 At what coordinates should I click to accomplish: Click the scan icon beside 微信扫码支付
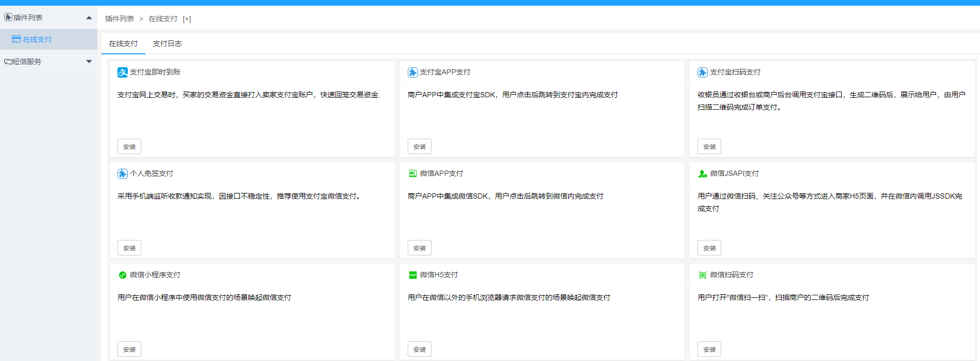702,275
